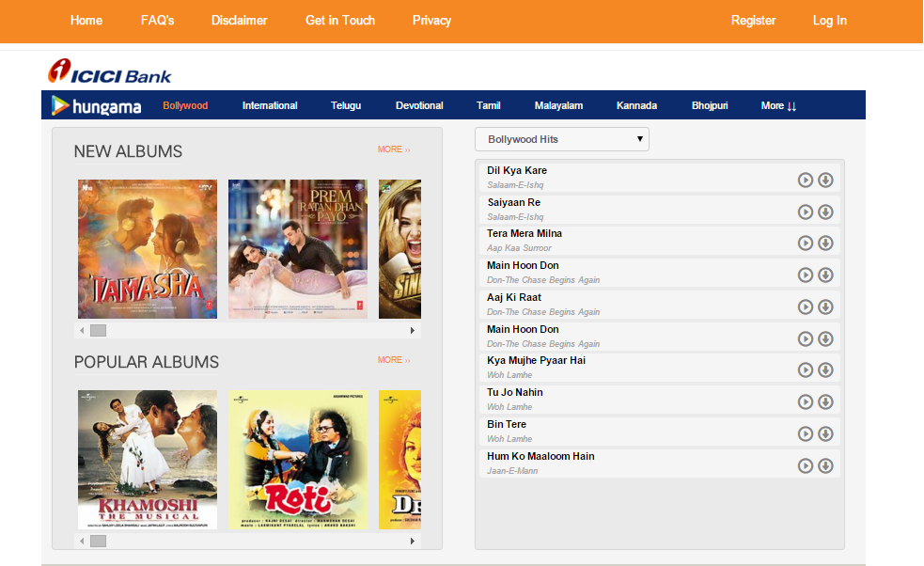
Task: Download the song Saiyaan Re
Action: click(825, 212)
